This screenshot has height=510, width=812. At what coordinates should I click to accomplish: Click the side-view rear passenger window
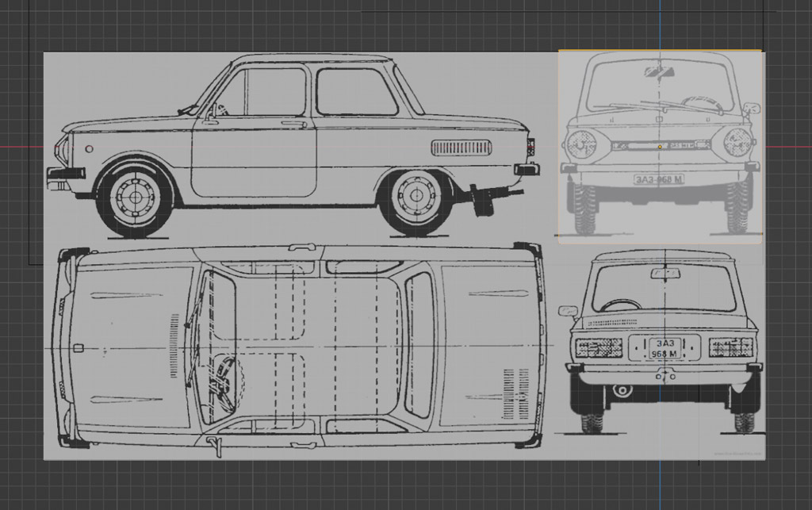356,92
